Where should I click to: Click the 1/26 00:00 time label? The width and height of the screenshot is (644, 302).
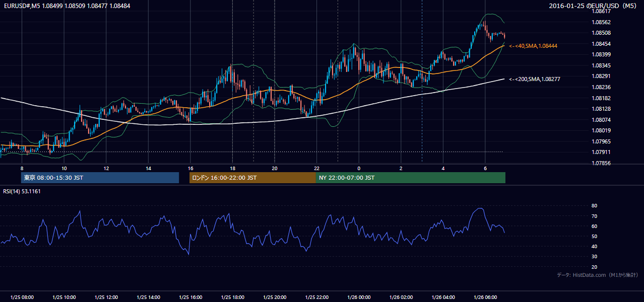[x=359, y=297]
